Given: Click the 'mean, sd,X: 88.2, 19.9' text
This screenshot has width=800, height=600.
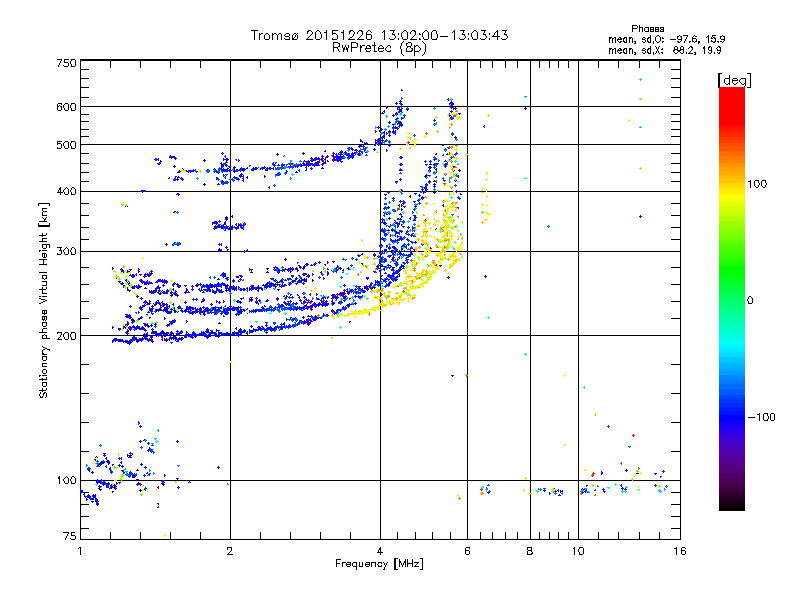Looking at the screenshot, I should pyautogui.click(x=665, y=51).
